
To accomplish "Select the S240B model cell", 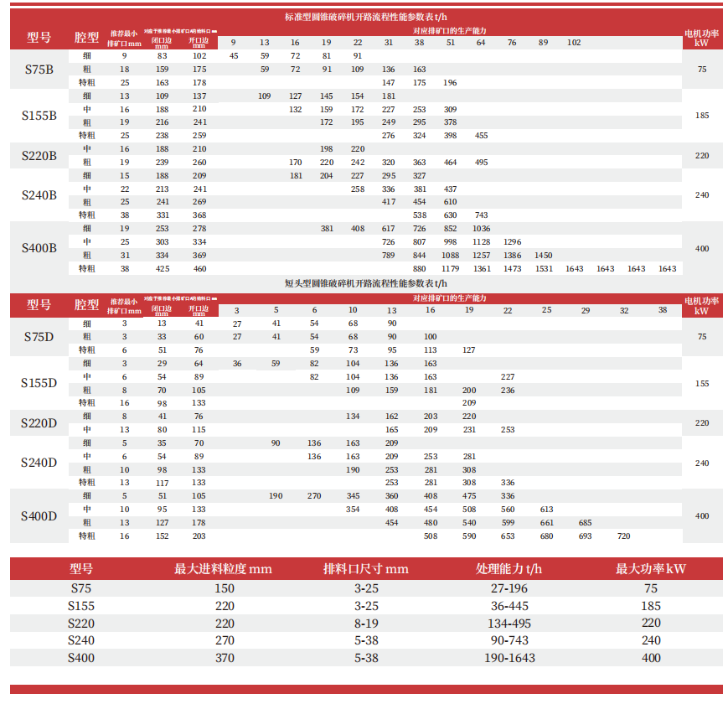I will click(x=39, y=195).
